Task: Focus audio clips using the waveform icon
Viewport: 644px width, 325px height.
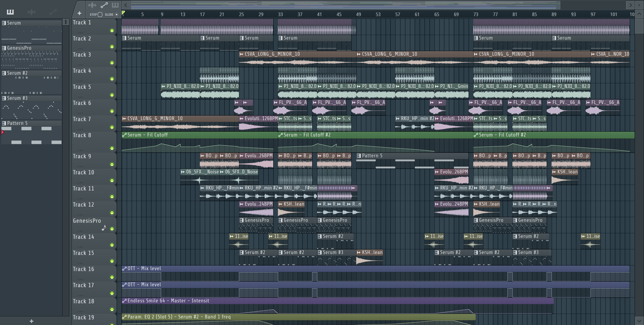Action: [x=92, y=5]
